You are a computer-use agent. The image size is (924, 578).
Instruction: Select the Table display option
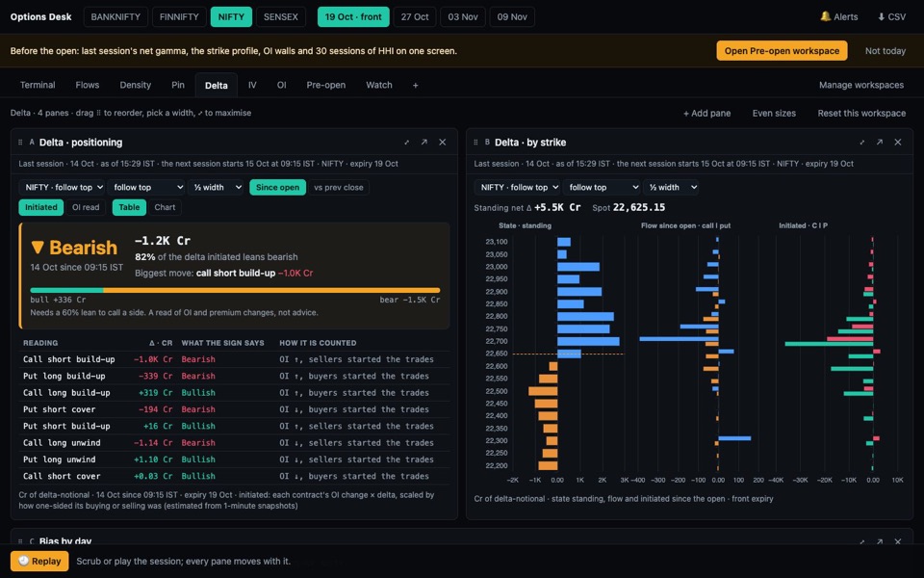[129, 208]
